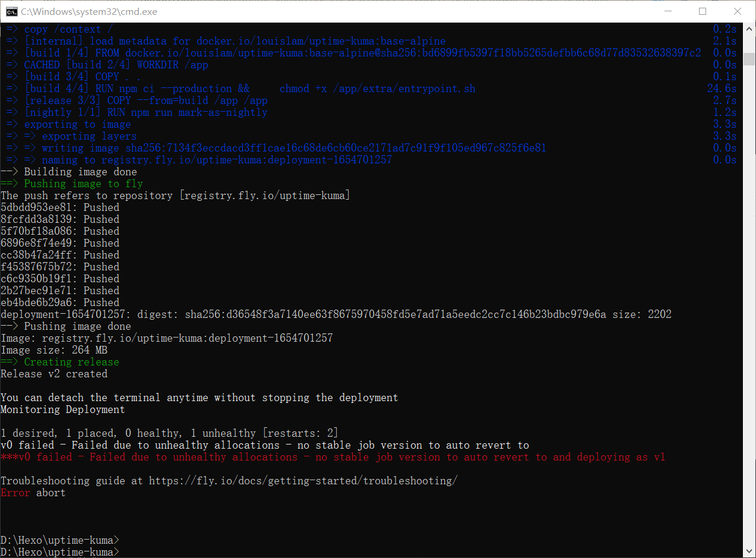Click the green 'Pushing image to fly' line
Viewport: 756px width, 558px height.
coord(72,184)
